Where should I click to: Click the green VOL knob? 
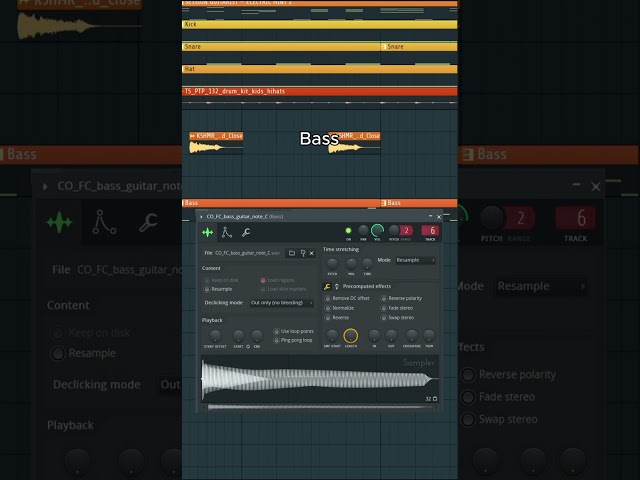tap(377, 231)
